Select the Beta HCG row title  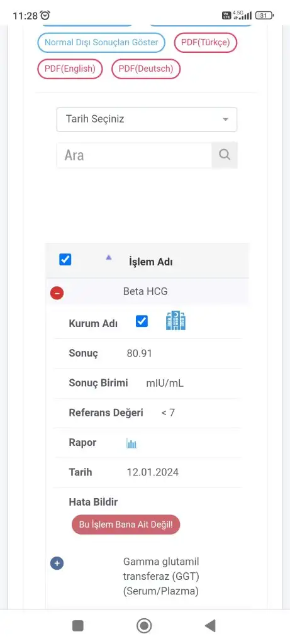[145, 292]
